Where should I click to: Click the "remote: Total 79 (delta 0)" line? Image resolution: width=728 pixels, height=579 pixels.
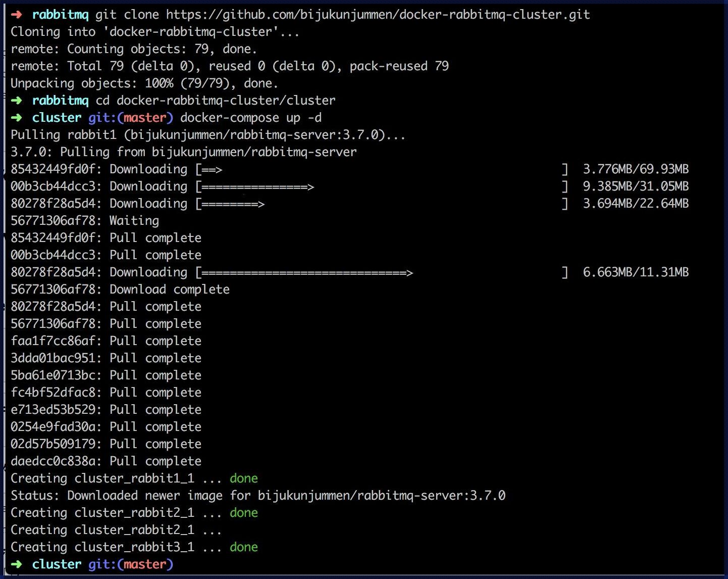pos(230,66)
